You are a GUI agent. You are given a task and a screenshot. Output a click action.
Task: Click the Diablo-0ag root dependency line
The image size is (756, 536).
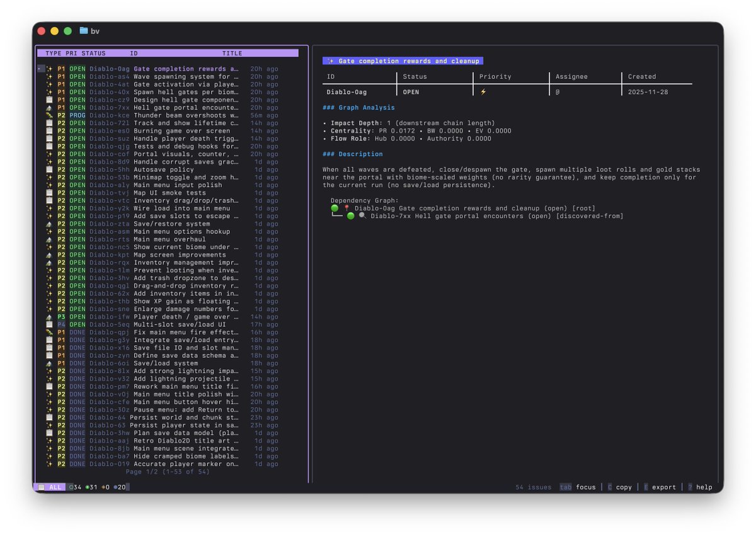point(463,208)
